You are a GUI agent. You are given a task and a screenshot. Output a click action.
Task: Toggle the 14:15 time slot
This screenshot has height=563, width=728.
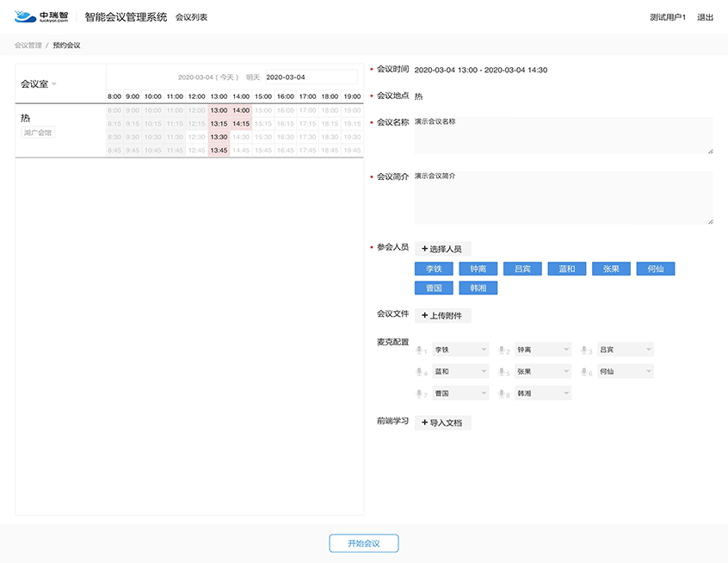[241, 124]
